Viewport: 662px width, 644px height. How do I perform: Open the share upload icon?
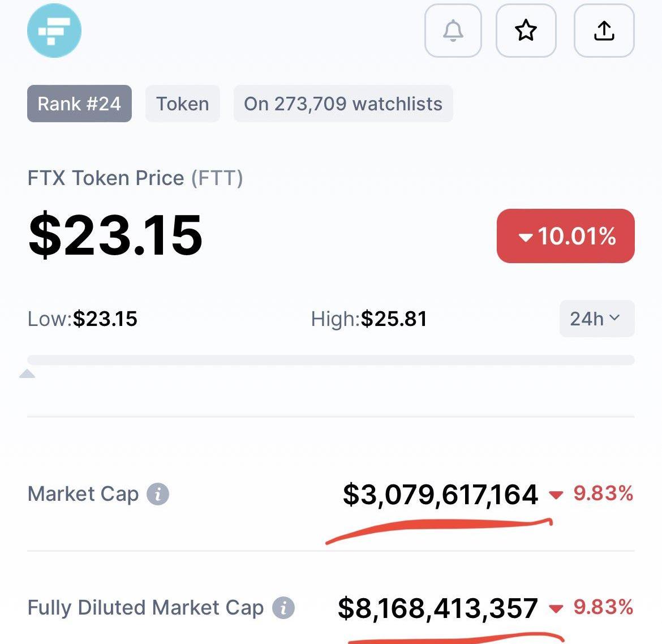click(x=604, y=31)
